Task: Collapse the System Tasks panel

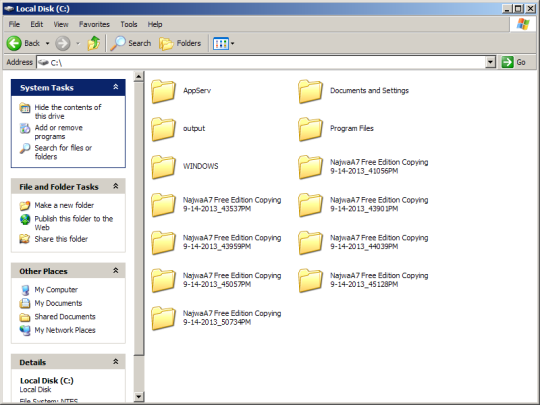Action: coord(116,87)
